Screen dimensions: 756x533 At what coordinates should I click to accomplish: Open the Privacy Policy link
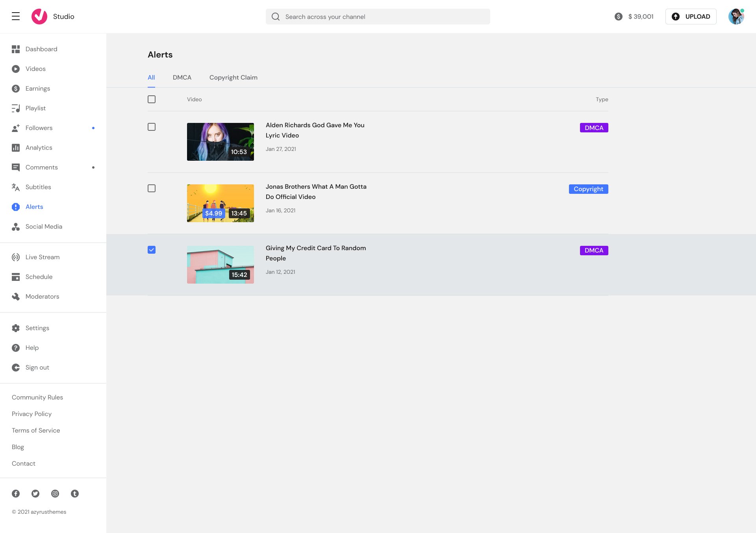31,414
